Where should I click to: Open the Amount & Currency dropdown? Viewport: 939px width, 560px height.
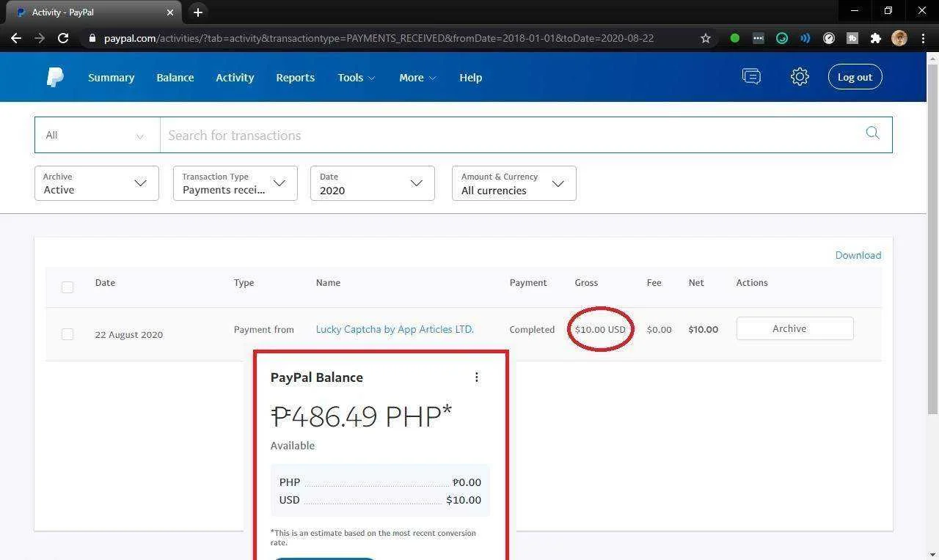click(514, 183)
